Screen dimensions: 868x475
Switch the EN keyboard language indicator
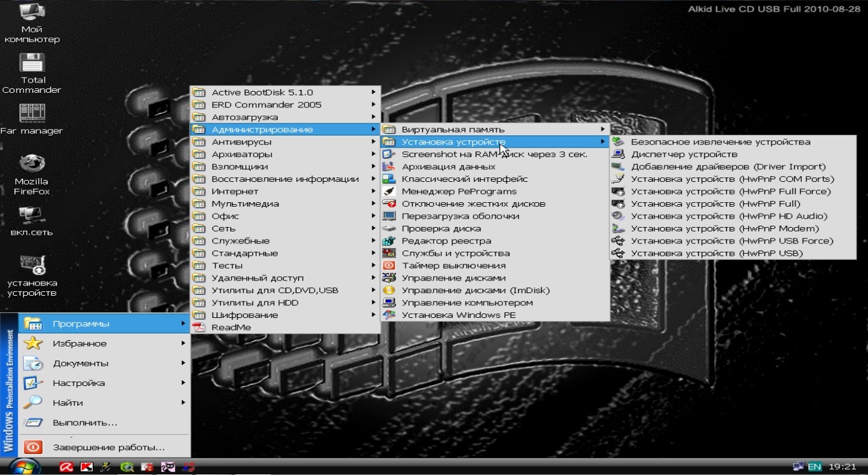[x=815, y=467]
